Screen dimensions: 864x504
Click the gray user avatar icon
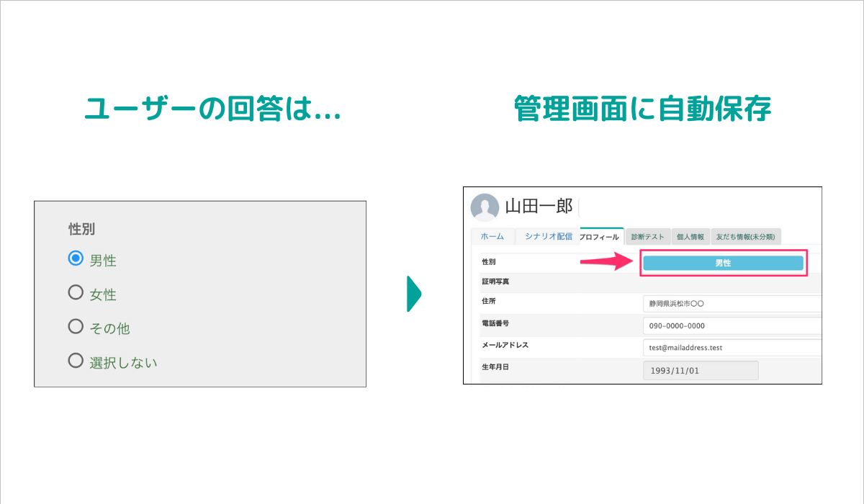pos(485,207)
